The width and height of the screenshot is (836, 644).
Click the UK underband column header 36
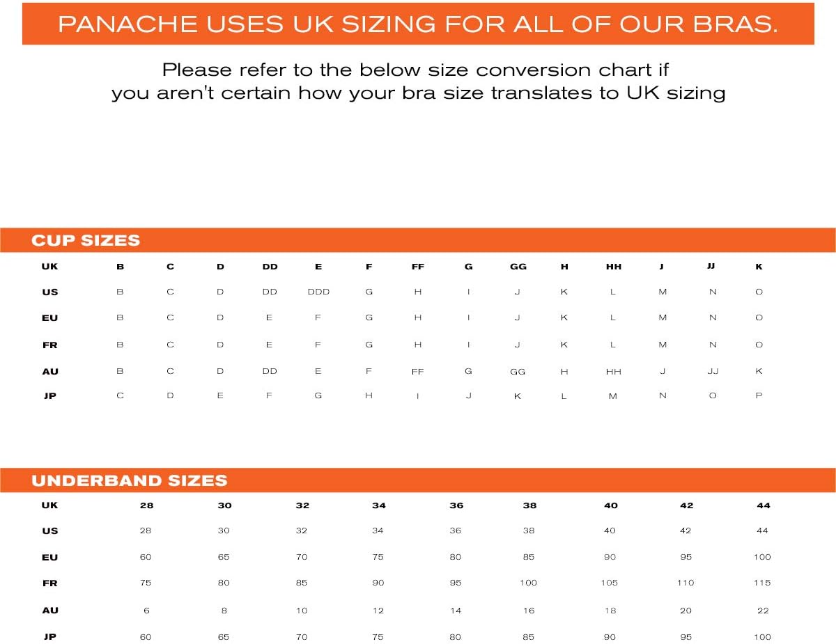(x=456, y=505)
